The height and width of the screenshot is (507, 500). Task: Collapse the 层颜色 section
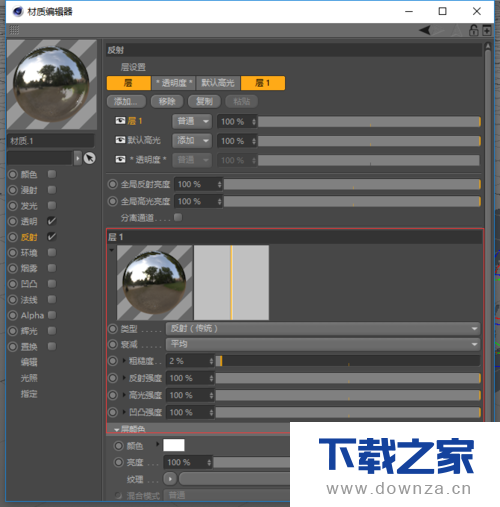tap(116, 430)
